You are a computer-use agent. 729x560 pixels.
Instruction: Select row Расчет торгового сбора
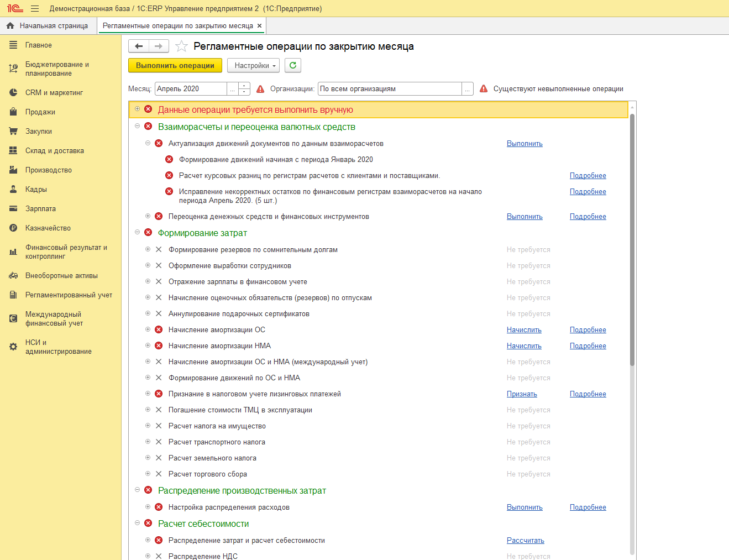tap(379, 474)
